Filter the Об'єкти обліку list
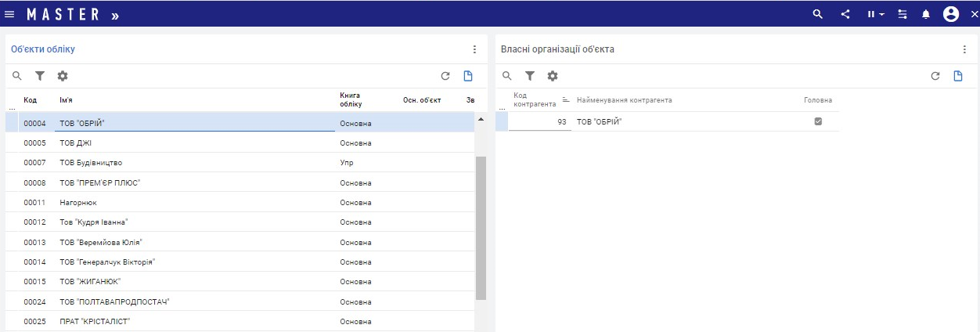Viewport: 980px width, 332px height. click(x=40, y=76)
